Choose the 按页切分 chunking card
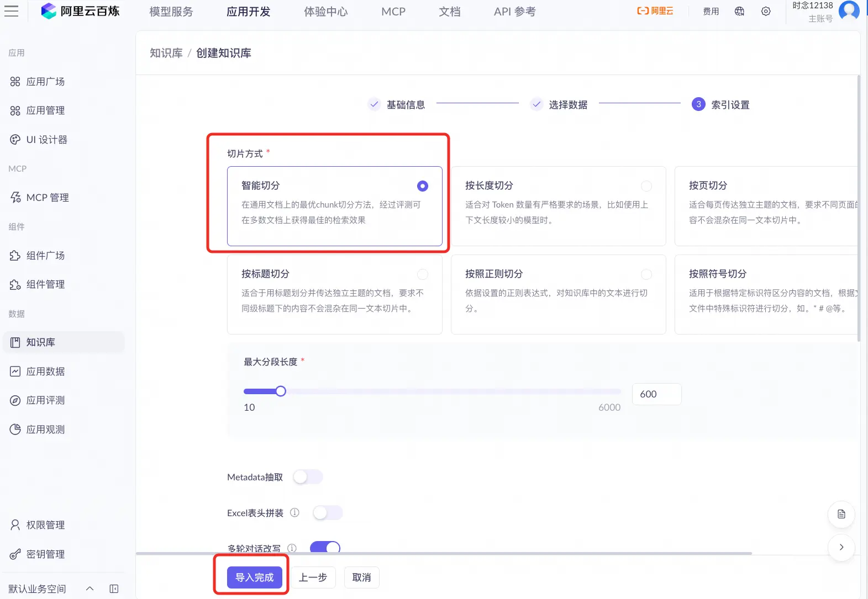The width and height of the screenshot is (868, 599). coord(766,206)
